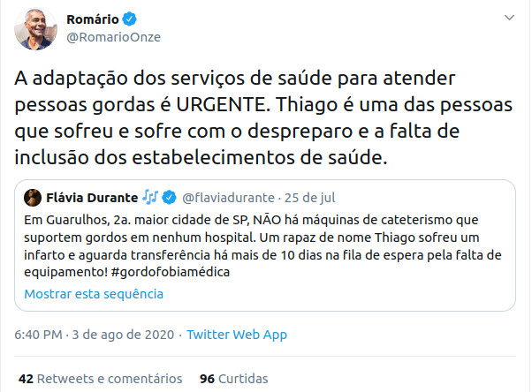Open the 6:40 PM tweet timestamp
This screenshot has width=532, height=392.
(39, 335)
